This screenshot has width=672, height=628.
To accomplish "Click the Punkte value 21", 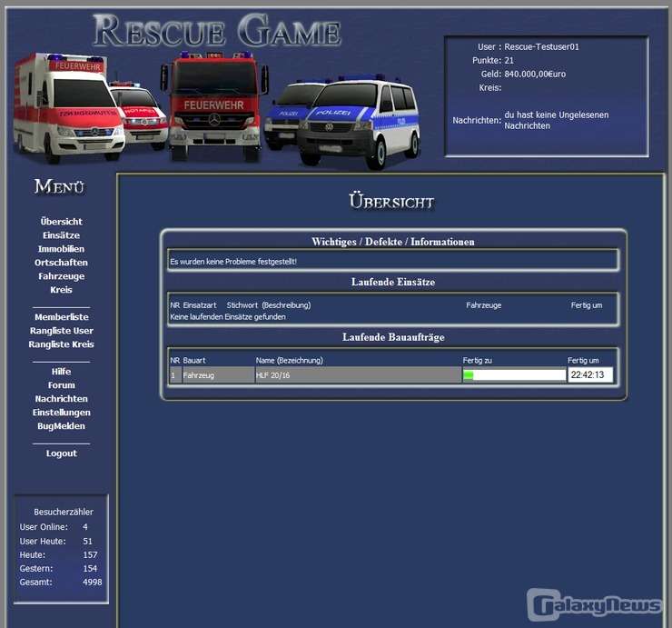I will pyautogui.click(x=509, y=61).
